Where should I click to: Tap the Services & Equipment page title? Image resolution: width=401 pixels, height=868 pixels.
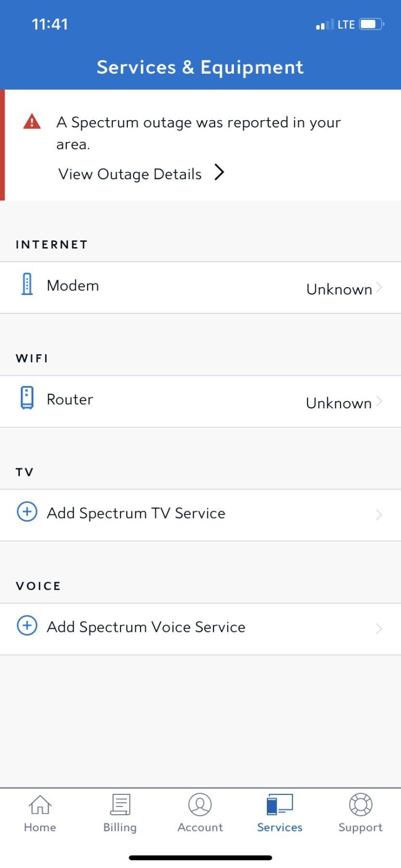point(200,67)
